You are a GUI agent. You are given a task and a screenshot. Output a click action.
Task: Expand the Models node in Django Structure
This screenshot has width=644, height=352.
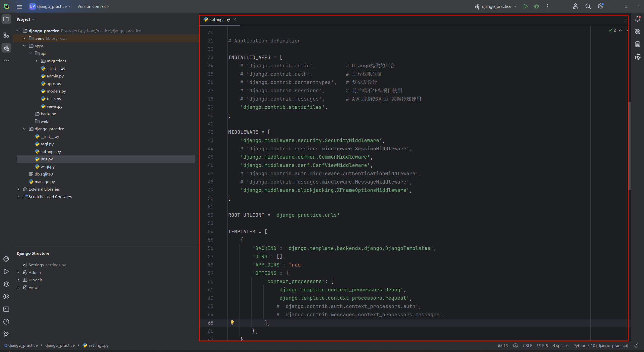coord(18,280)
